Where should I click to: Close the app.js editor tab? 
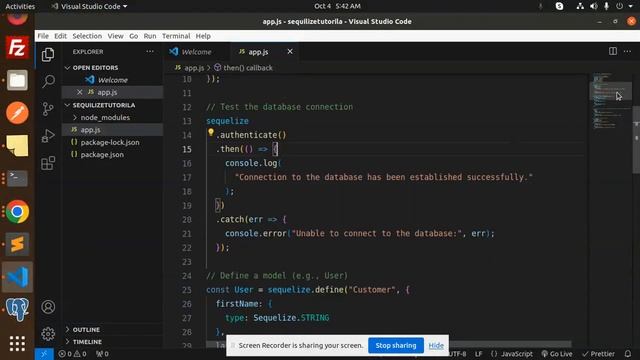290,51
